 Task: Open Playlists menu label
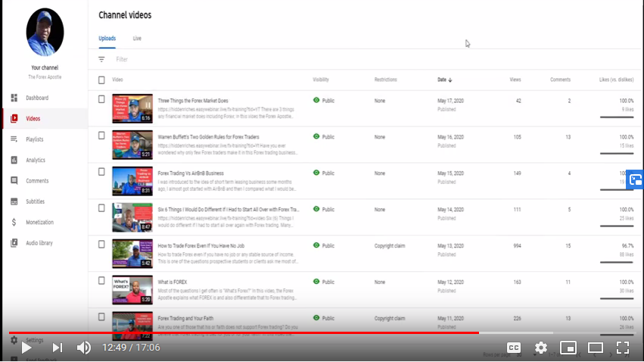[35, 139]
